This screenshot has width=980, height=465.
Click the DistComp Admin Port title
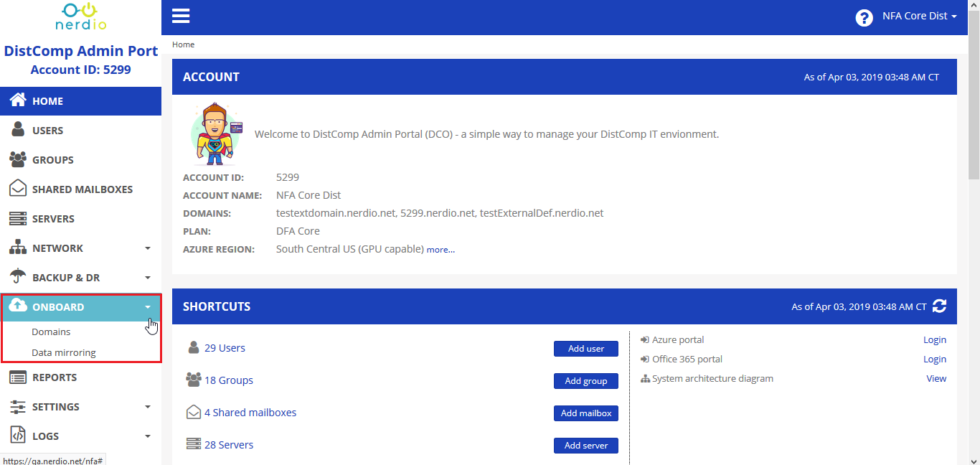[x=81, y=51]
